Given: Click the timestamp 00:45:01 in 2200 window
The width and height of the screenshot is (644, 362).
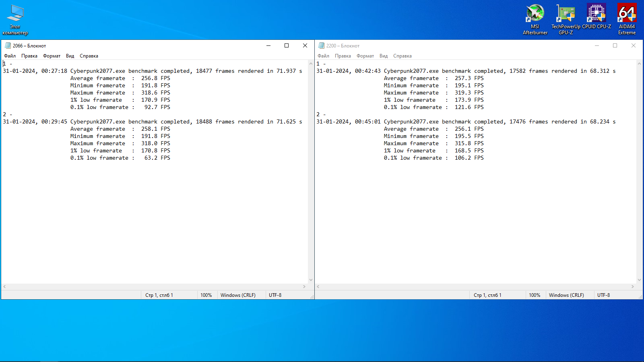Looking at the screenshot, I should pyautogui.click(x=368, y=121).
